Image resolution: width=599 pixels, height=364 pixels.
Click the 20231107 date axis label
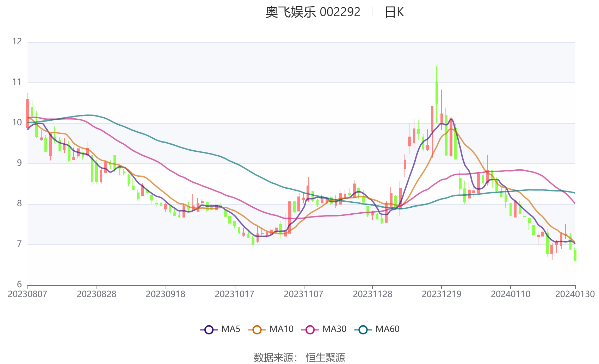coord(304,294)
